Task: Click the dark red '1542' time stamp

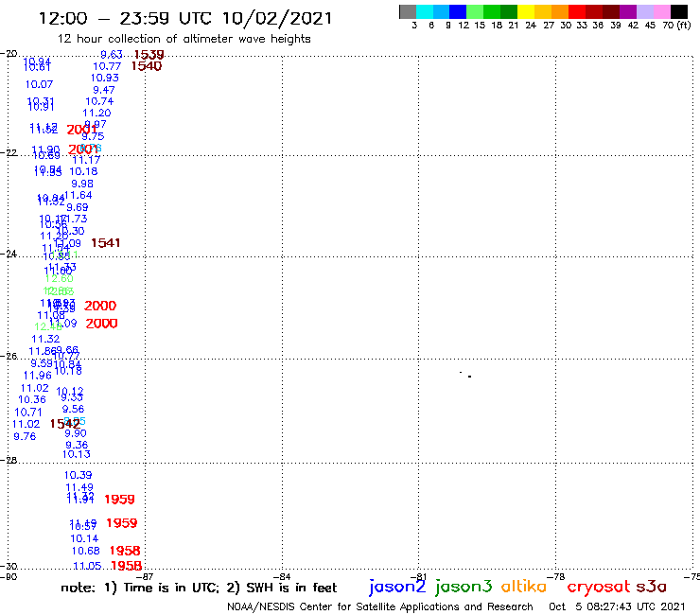Action: (65, 424)
